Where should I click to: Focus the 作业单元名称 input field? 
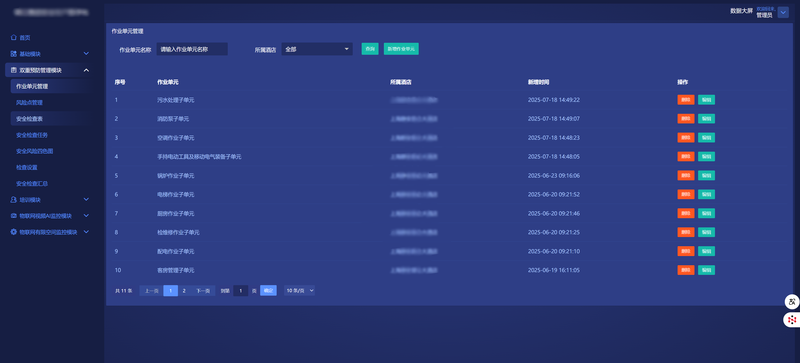coord(192,49)
